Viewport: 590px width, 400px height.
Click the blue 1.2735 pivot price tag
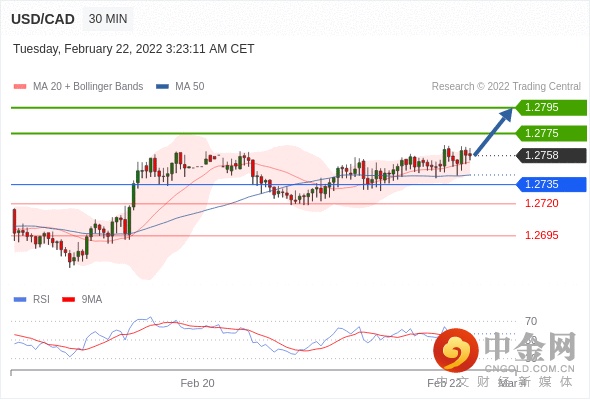tap(551, 184)
